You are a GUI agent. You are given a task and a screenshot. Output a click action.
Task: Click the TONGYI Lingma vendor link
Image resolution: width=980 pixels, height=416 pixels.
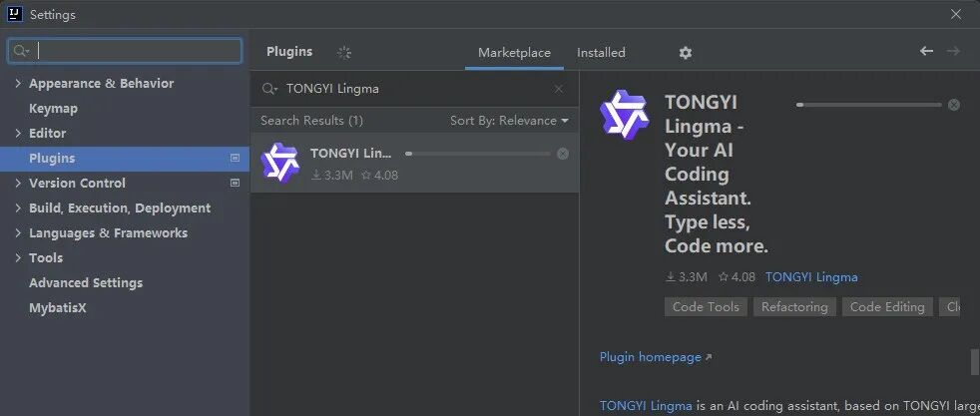coord(811,276)
